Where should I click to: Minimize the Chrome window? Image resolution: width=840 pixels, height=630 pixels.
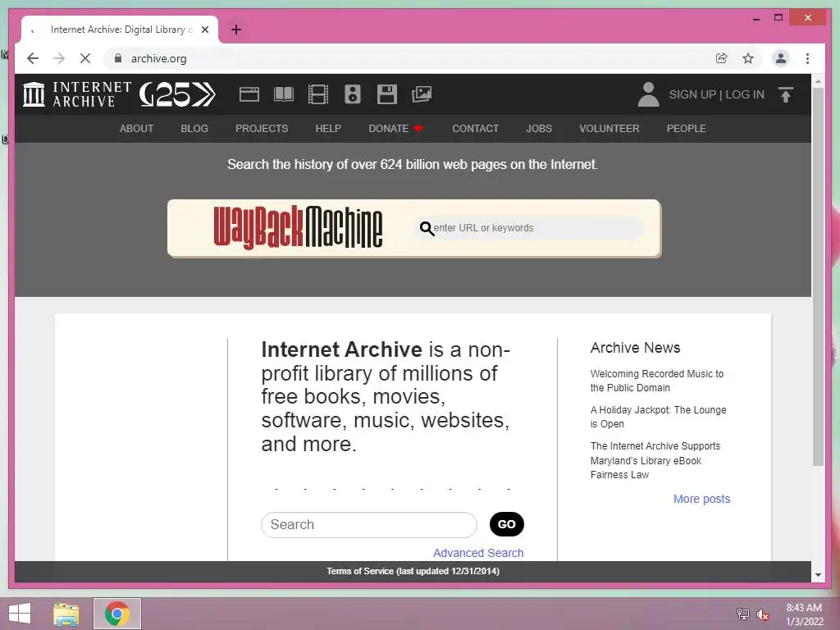coord(756,18)
